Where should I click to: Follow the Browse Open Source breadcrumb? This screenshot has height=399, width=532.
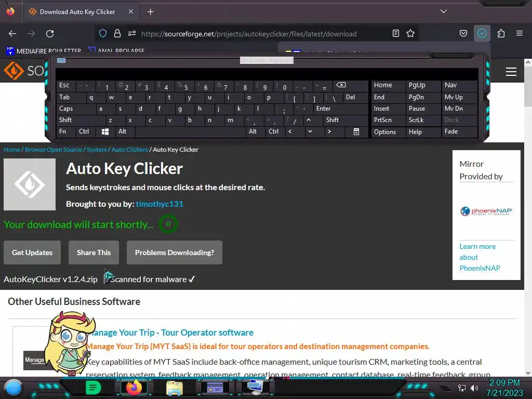[54, 150]
